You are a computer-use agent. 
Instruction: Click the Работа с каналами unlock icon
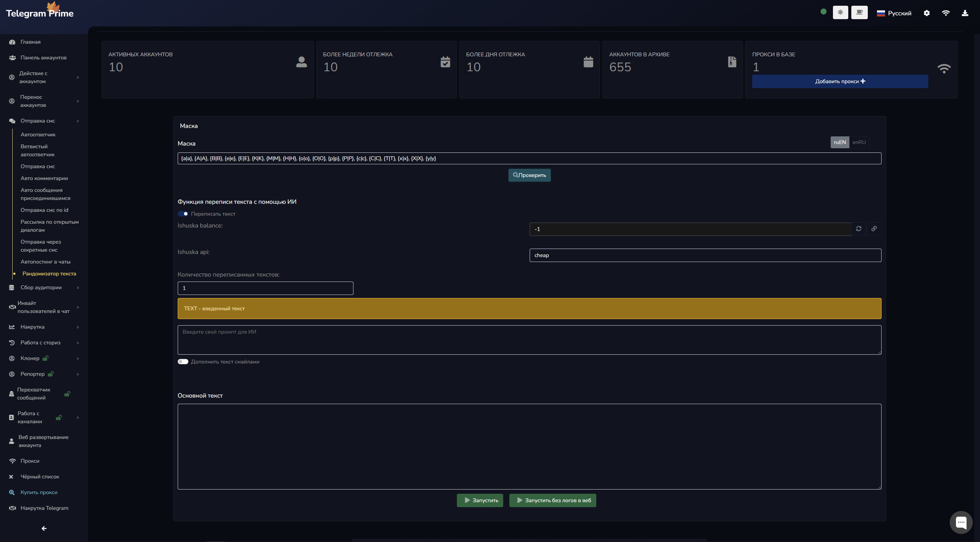(x=59, y=417)
